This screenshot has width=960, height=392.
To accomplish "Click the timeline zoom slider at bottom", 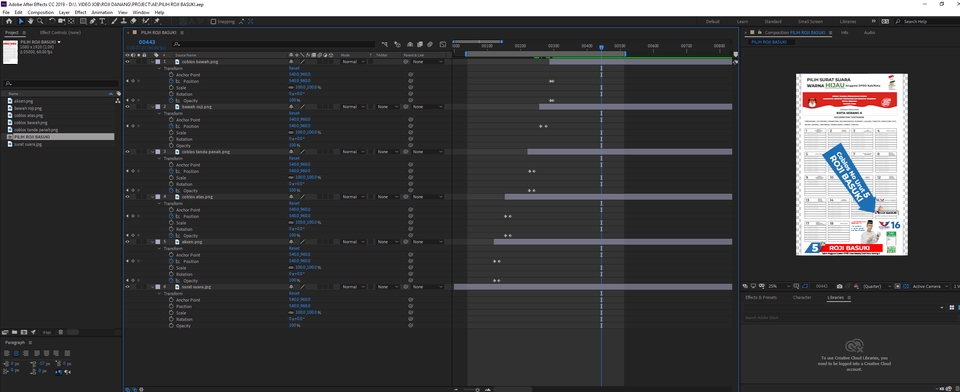I will point(478,389).
